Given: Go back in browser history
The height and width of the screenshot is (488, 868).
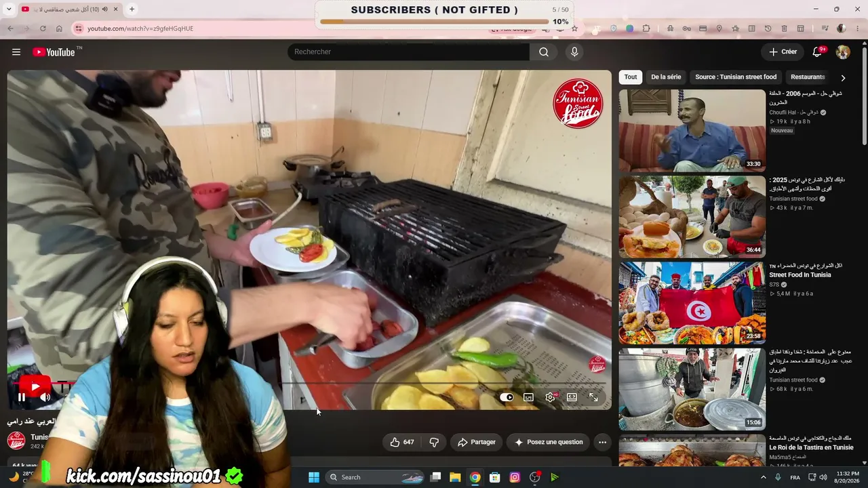Looking at the screenshot, I should [10, 28].
